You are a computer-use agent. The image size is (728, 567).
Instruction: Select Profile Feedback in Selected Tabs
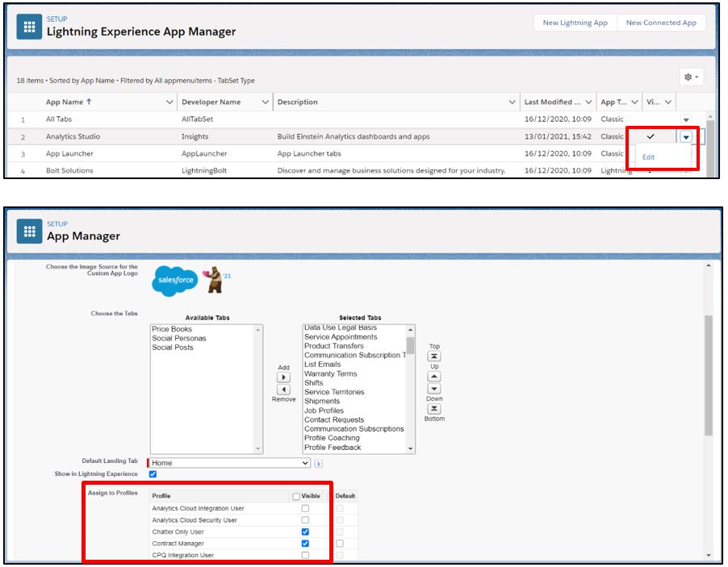(333, 448)
